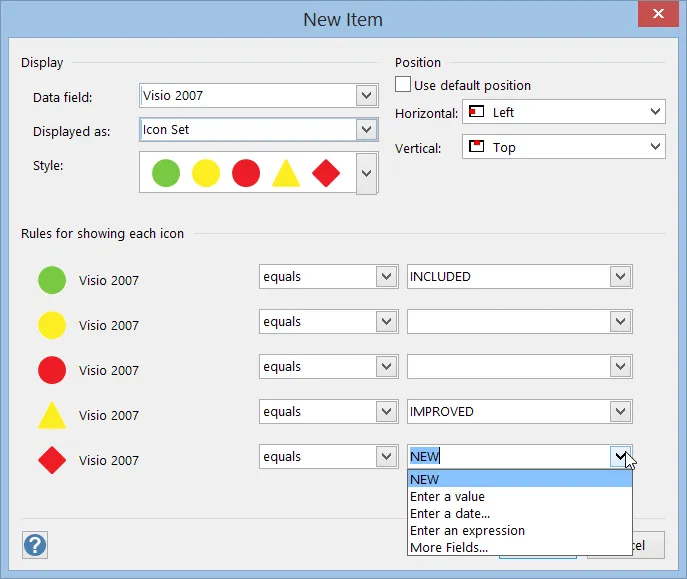Open the Vertical position dropdown
This screenshot has width=687, height=579.
(655, 146)
